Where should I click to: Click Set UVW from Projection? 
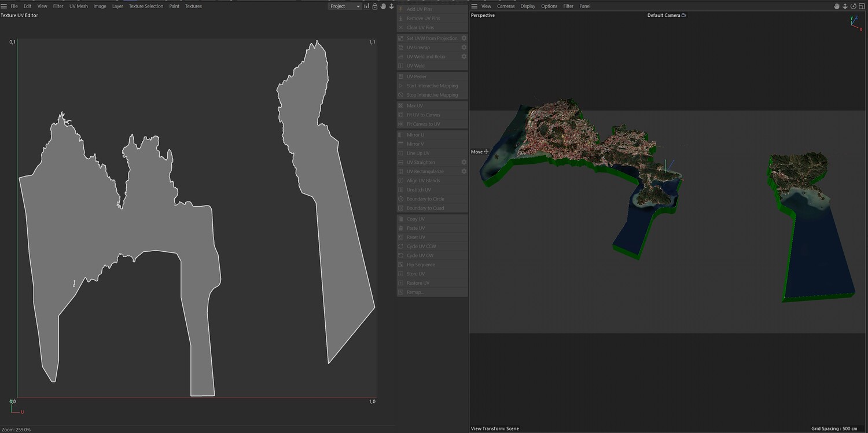coord(428,38)
